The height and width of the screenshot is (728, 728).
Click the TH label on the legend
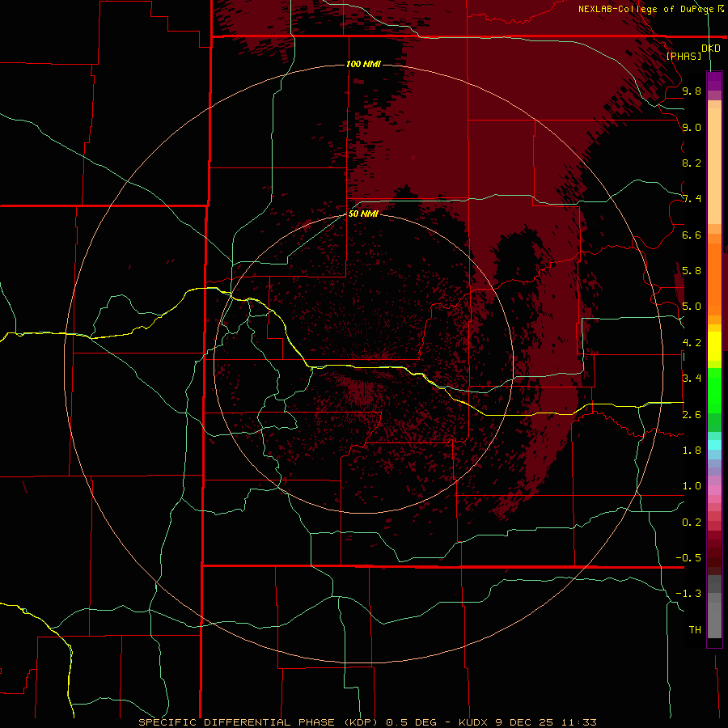click(695, 629)
